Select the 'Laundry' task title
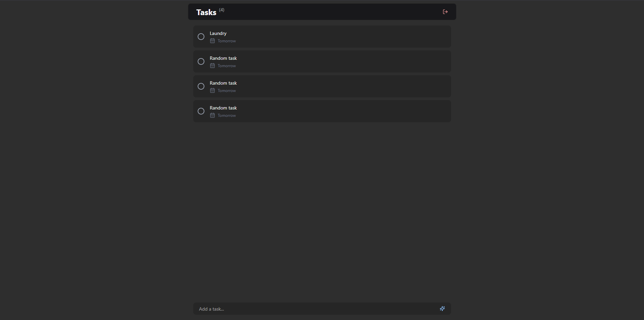The image size is (644, 320). pyautogui.click(x=218, y=33)
